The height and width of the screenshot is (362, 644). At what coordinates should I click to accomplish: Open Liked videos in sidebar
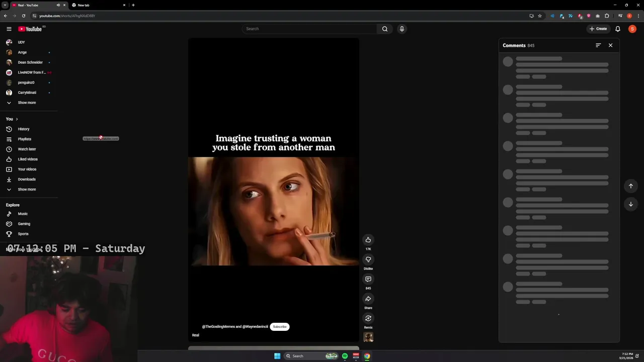coord(28,159)
